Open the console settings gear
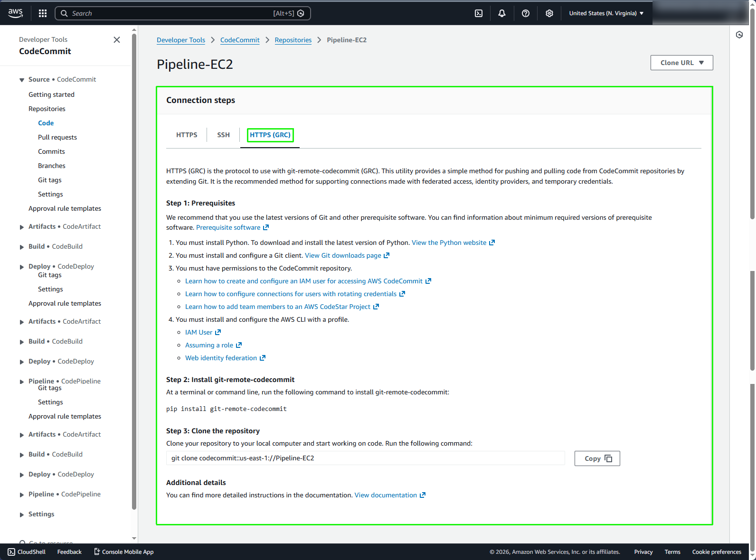Viewport: 756px width, 560px height. coord(549,13)
